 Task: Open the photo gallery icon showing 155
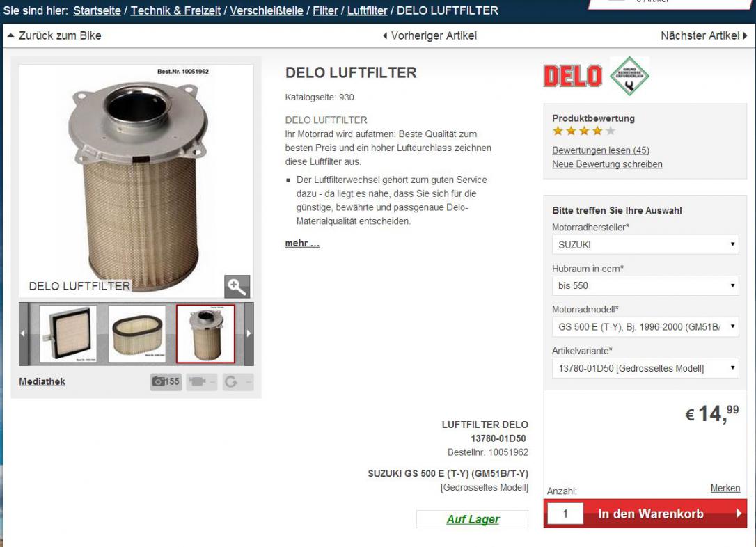166,381
